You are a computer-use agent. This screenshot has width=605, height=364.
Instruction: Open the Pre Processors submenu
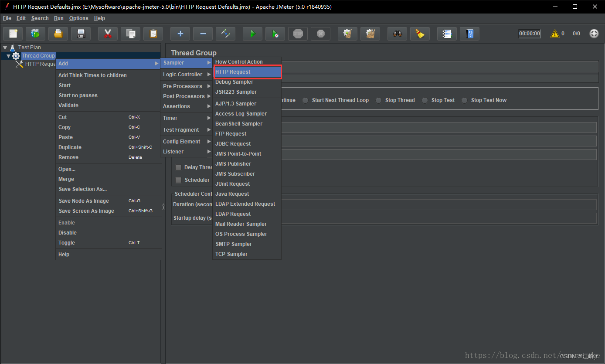pos(187,86)
